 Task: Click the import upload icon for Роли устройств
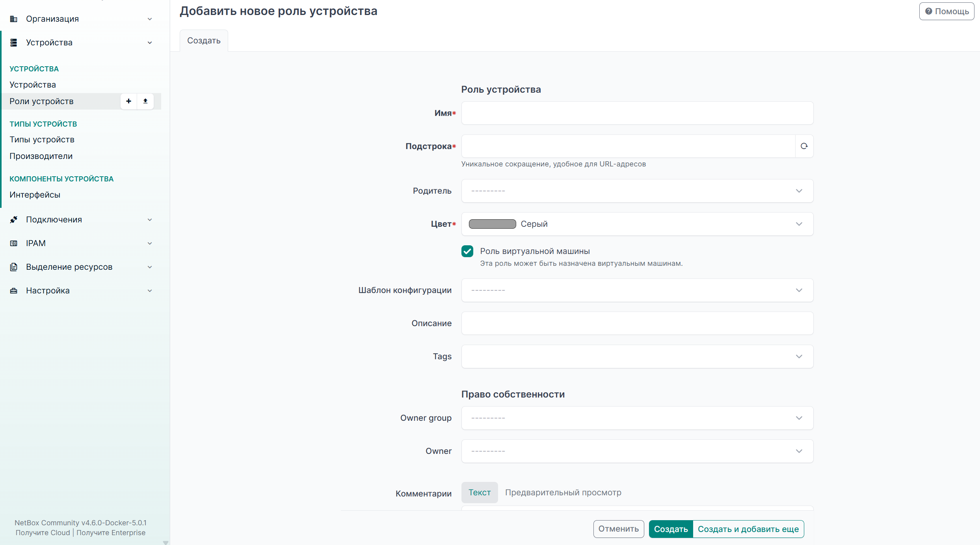[x=145, y=101]
